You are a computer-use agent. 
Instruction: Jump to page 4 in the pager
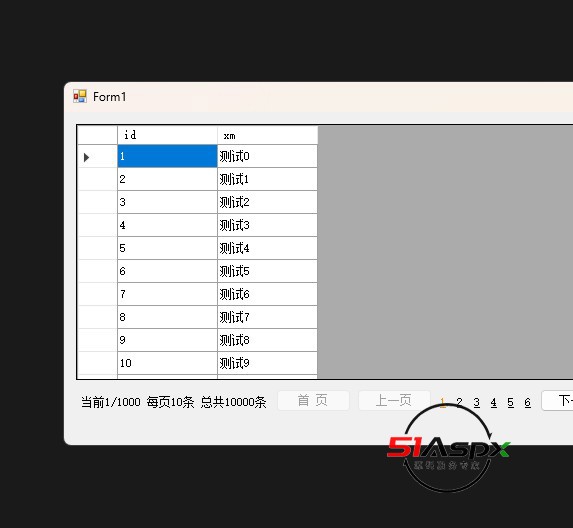tap(493, 402)
